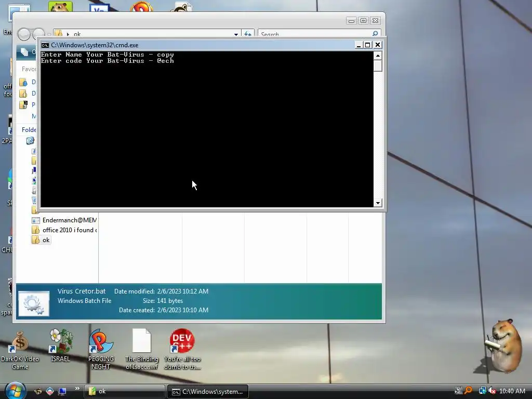532x399 pixels.
Task: Click the Folders pane header
Action: [29, 129]
